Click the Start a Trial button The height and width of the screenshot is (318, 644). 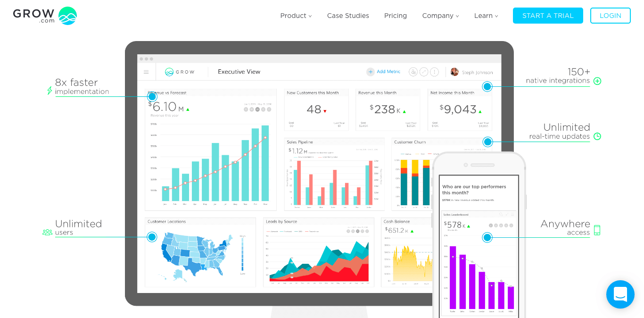(548, 16)
